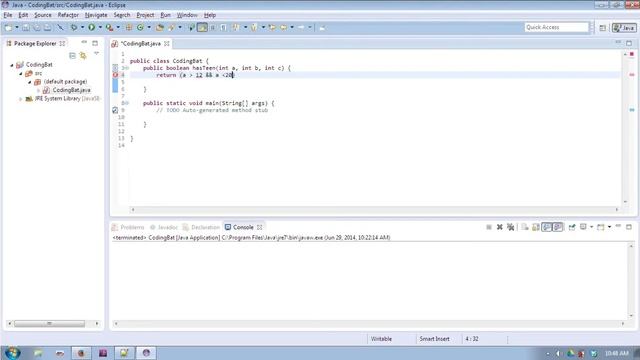Select CodingBat.java in Package Explorer
The width and height of the screenshot is (640, 360).
coord(71,90)
